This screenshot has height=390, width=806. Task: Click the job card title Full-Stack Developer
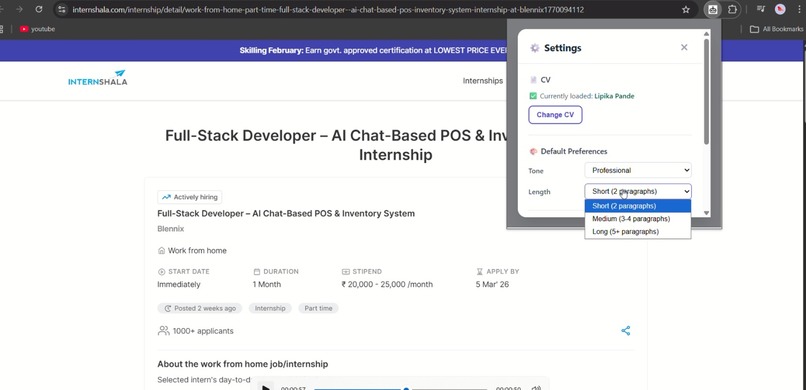pyautogui.click(x=286, y=213)
